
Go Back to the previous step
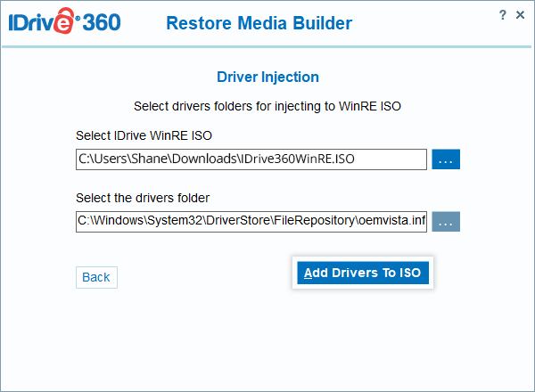96,277
